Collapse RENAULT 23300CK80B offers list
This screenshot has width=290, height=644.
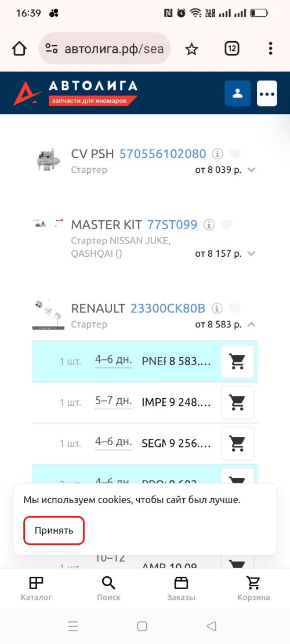click(252, 325)
